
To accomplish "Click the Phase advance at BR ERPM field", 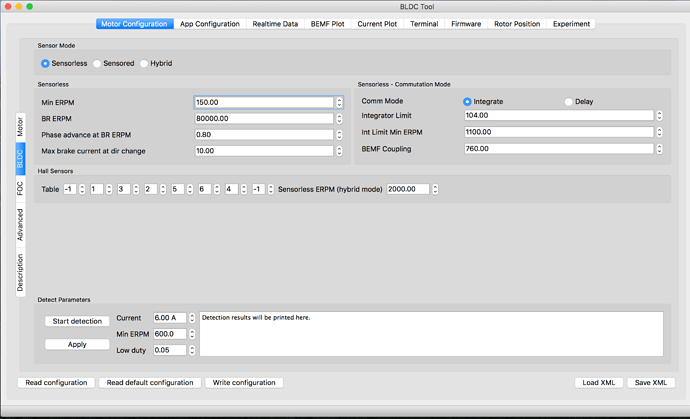I will click(263, 135).
